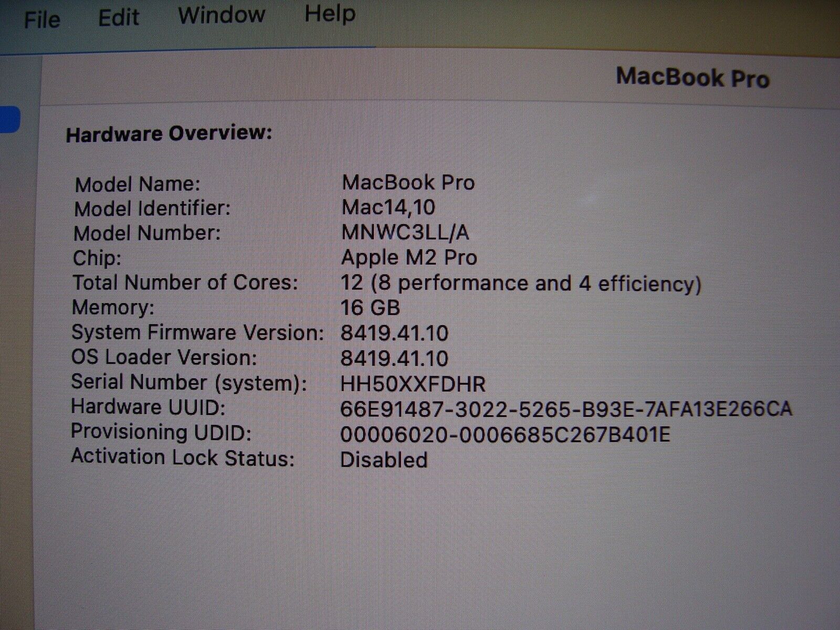
Task: Select the serial number HH50XXFDHR
Action: coord(413,384)
